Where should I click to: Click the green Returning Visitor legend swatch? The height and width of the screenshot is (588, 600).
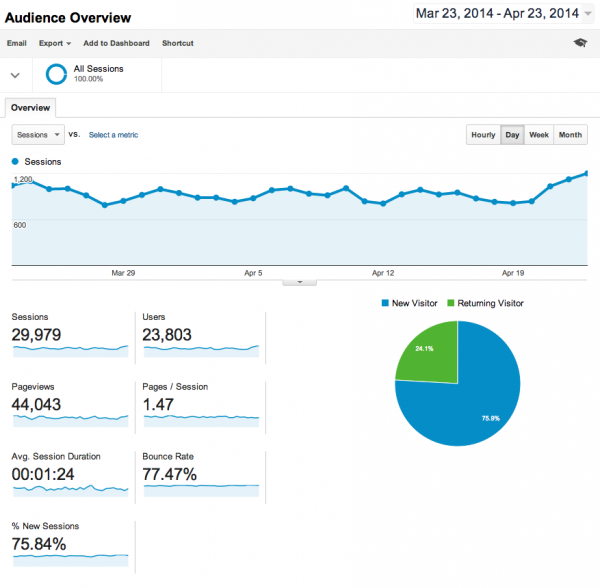click(x=450, y=303)
